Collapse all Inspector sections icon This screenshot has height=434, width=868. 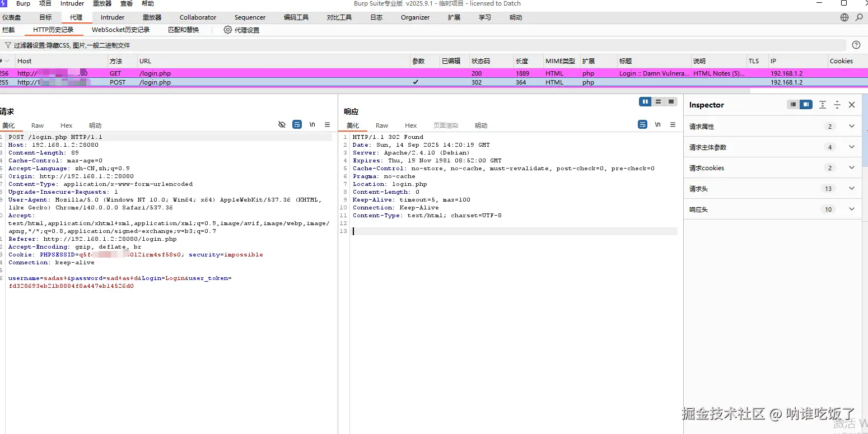(x=837, y=105)
